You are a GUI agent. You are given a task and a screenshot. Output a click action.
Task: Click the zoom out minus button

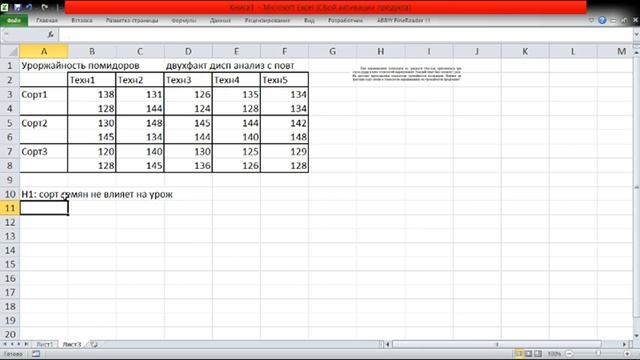pos(570,354)
